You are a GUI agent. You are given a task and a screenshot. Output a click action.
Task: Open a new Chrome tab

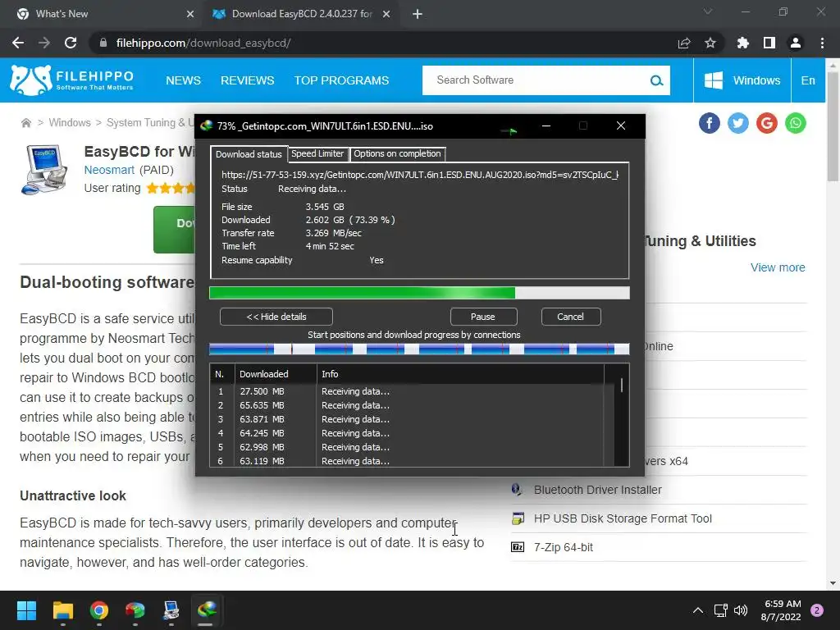418,14
